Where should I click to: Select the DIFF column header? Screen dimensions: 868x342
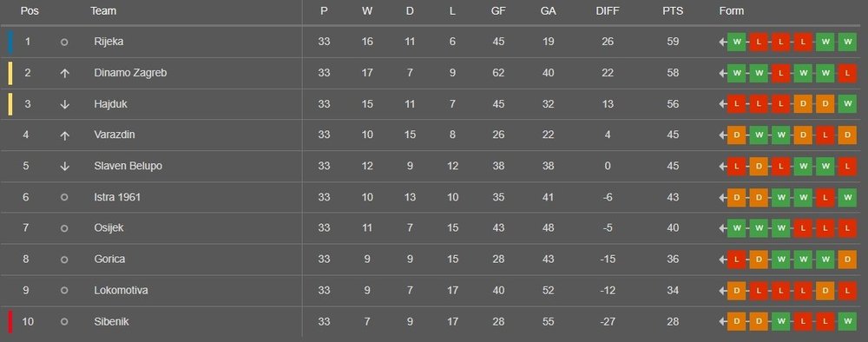(608, 11)
